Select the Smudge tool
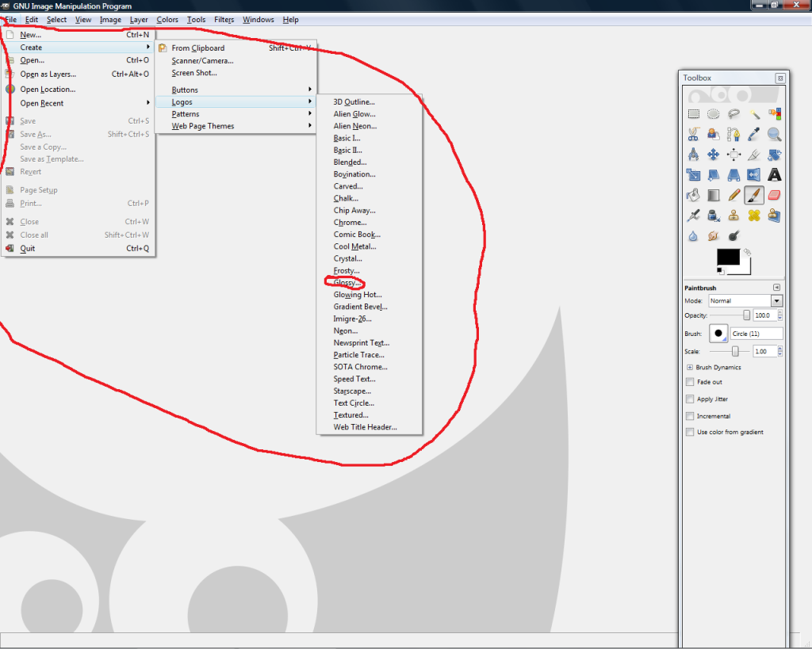Screen dimensions: 812x649 [714, 236]
